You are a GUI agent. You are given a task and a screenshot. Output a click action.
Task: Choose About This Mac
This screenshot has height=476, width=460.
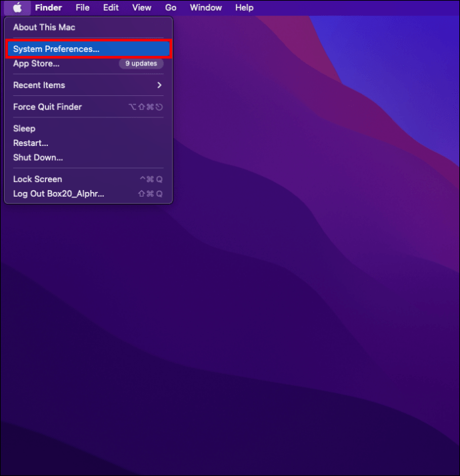click(x=89, y=27)
